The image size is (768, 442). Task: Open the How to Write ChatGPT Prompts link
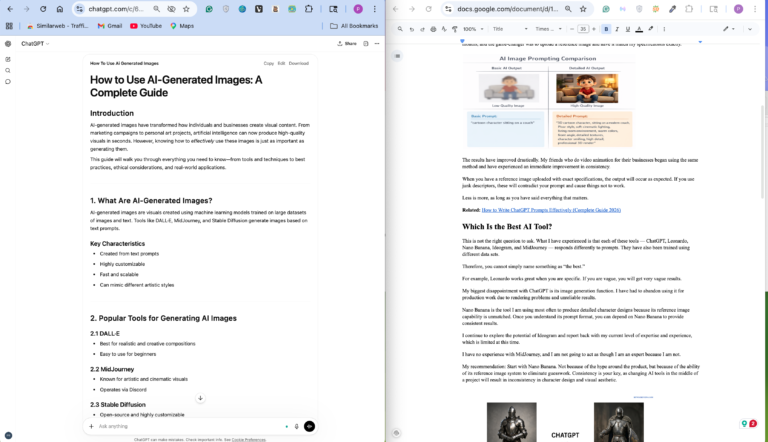click(551, 210)
